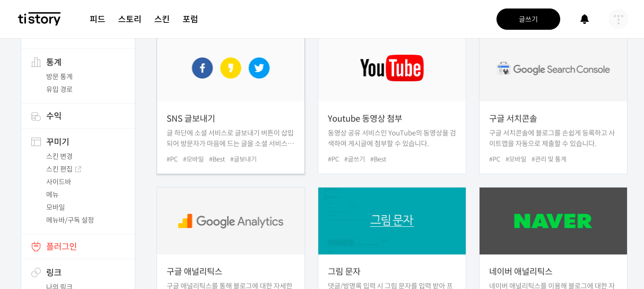Open the 스킨 menu
The image size is (644, 289).
click(162, 19)
